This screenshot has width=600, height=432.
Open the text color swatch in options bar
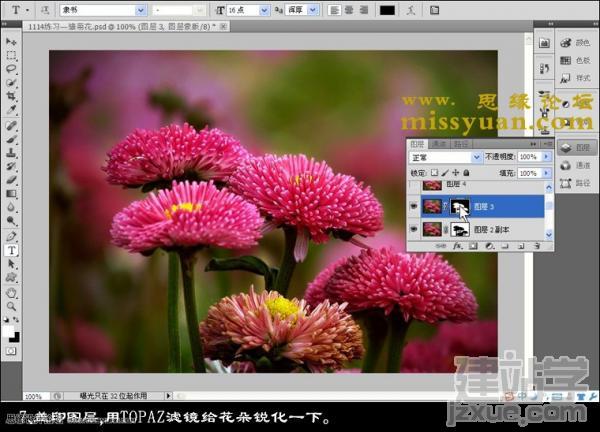click(387, 10)
